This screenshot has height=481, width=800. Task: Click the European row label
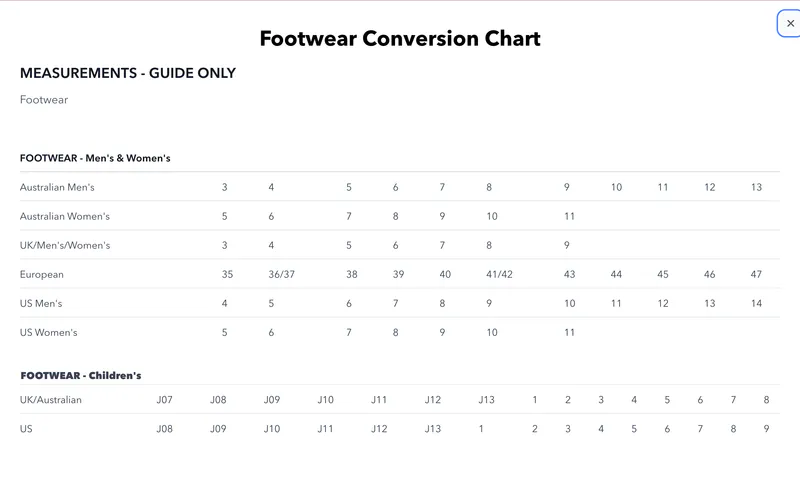click(x=42, y=274)
